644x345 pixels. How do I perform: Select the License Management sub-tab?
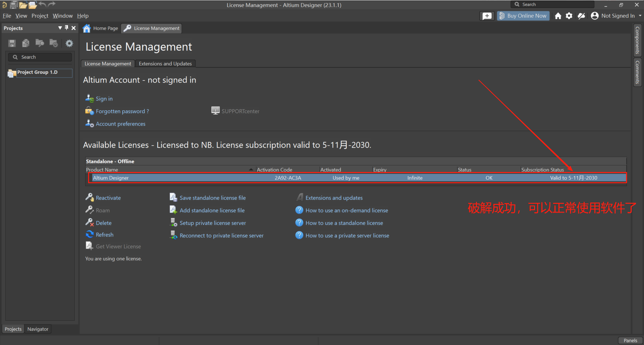point(108,64)
